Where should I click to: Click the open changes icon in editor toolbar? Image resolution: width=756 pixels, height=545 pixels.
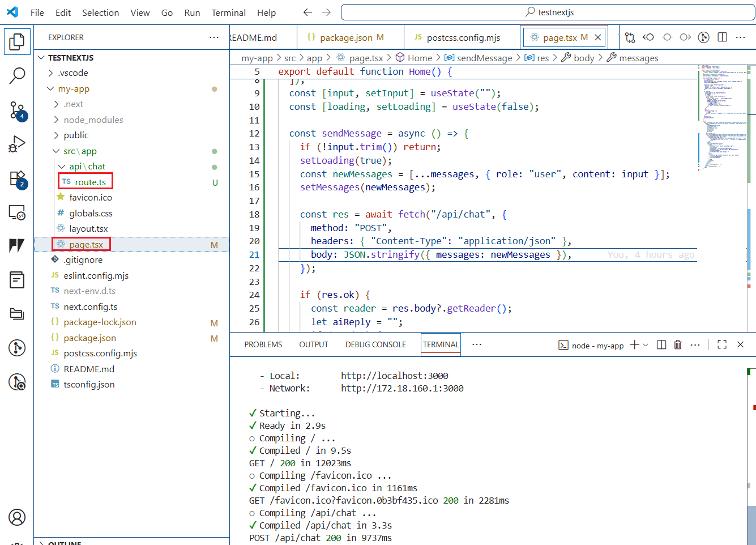(x=630, y=37)
